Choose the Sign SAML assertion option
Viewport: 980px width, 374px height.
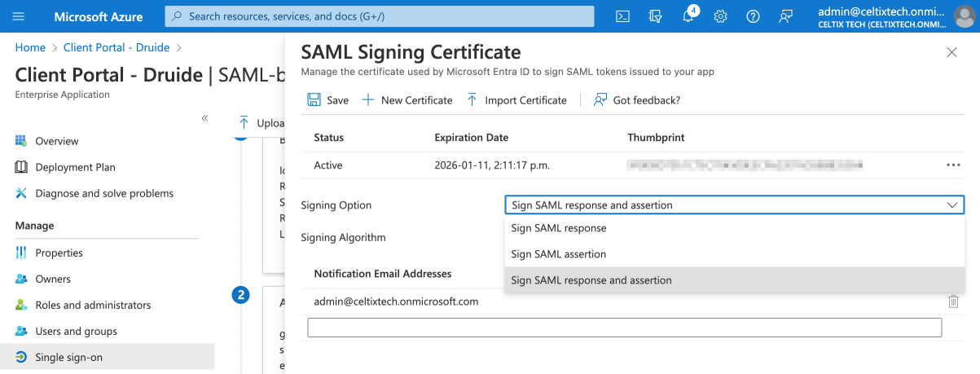point(559,254)
